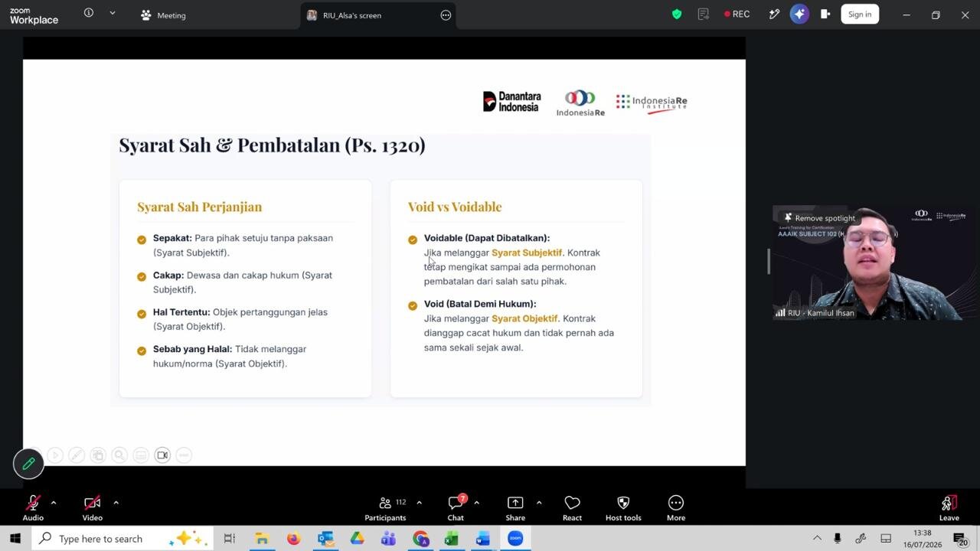
Task: Open the React menu
Action: coord(572,507)
